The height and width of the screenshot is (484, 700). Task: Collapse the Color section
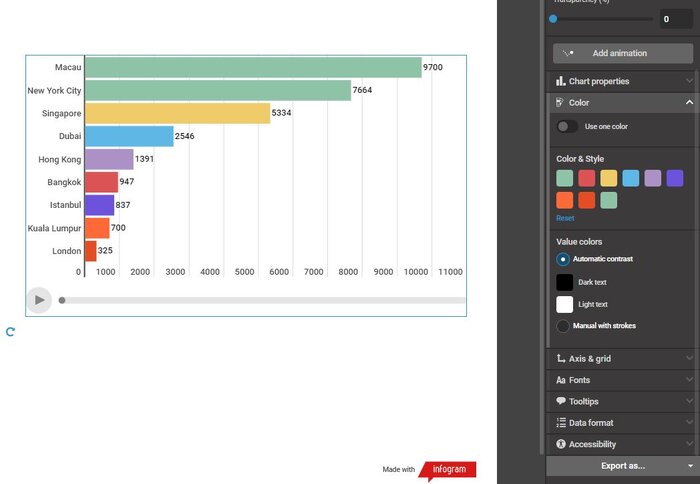pos(689,103)
